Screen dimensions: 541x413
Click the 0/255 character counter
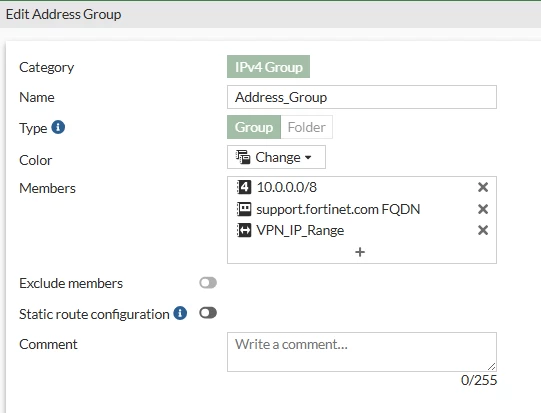pos(479,380)
